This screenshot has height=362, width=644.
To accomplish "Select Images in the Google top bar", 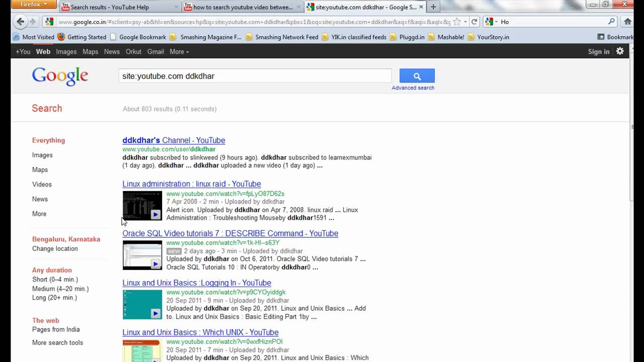I will pyautogui.click(x=66, y=52).
